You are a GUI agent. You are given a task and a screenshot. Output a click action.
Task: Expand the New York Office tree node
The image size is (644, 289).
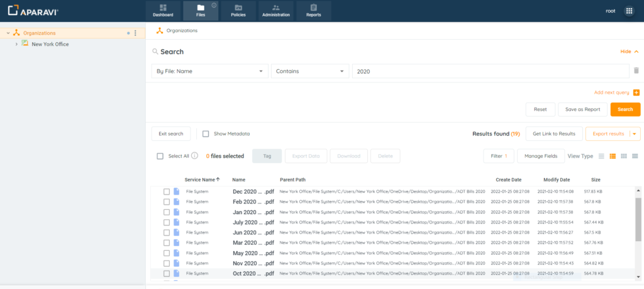pyautogui.click(x=16, y=44)
